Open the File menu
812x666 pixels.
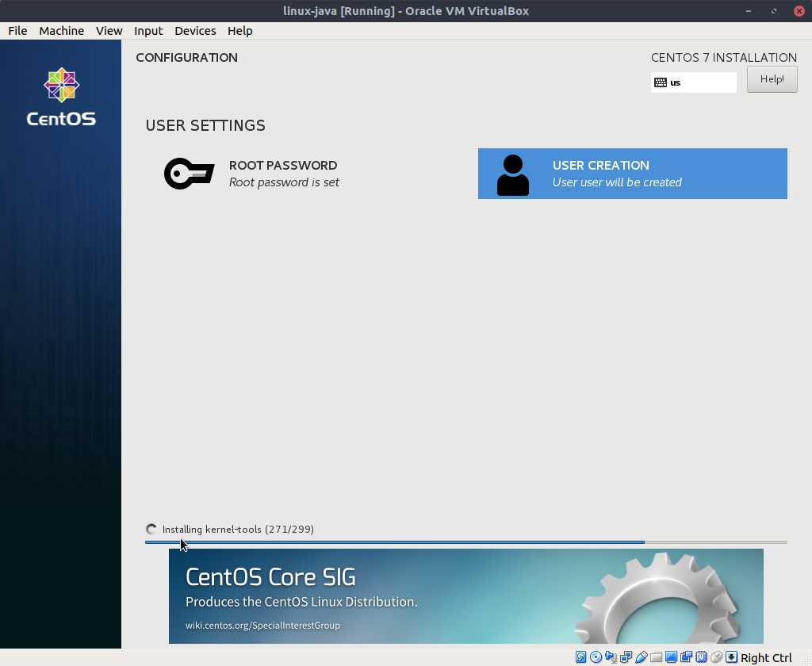17,31
